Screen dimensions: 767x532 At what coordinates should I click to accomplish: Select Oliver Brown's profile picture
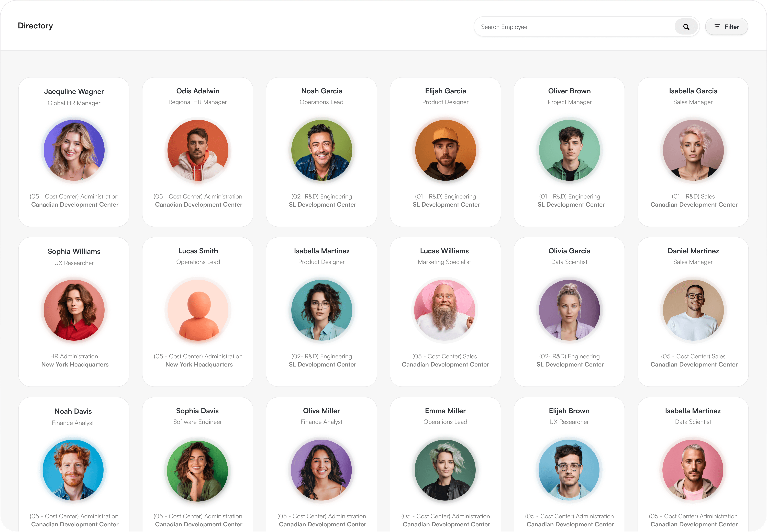pos(569,150)
